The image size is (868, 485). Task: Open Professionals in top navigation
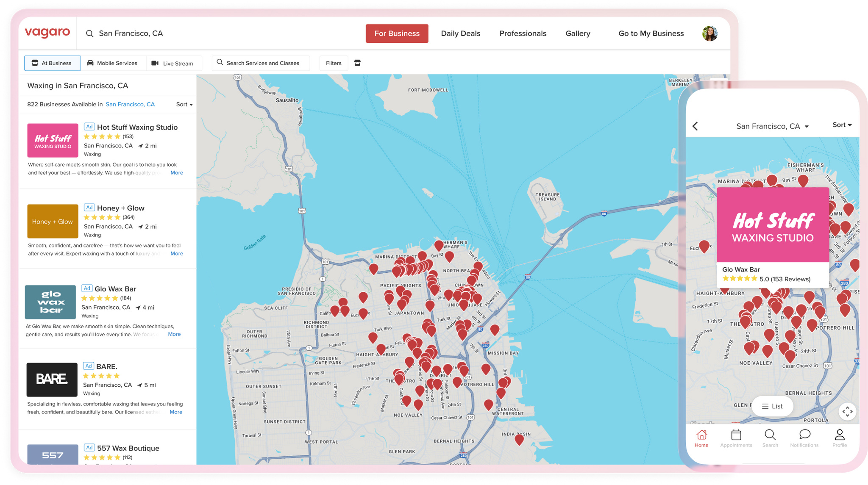point(523,33)
